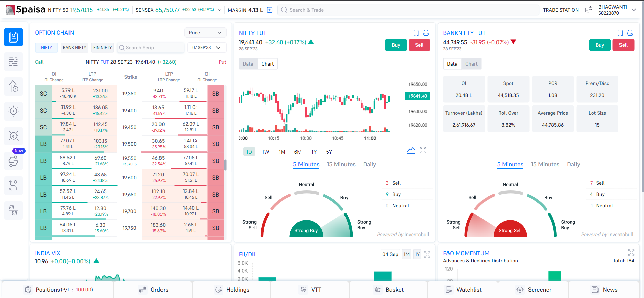
Task: Select 15 Minutes for the BANKNIFTY FUT gauge
Action: tap(545, 164)
